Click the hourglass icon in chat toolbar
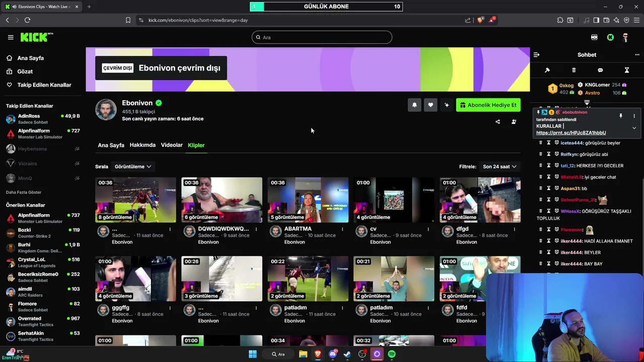The height and width of the screenshot is (362, 644). coord(626,70)
